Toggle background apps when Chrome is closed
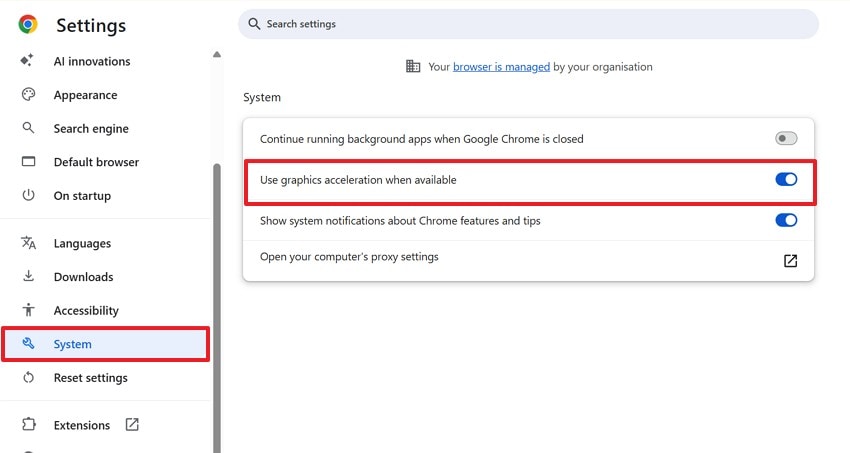The width and height of the screenshot is (850, 453). pyautogui.click(x=786, y=138)
